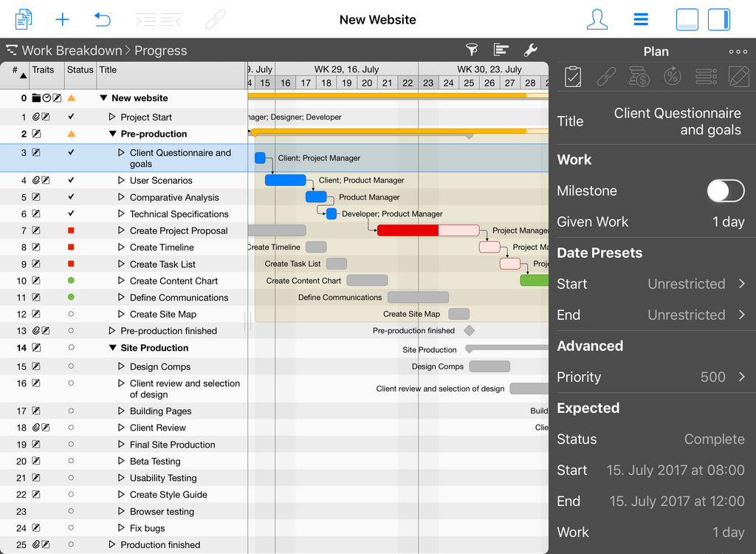Image resolution: width=756 pixels, height=554 pixels.
Task: Toggle the left panel layout icon
Action: 687,18
